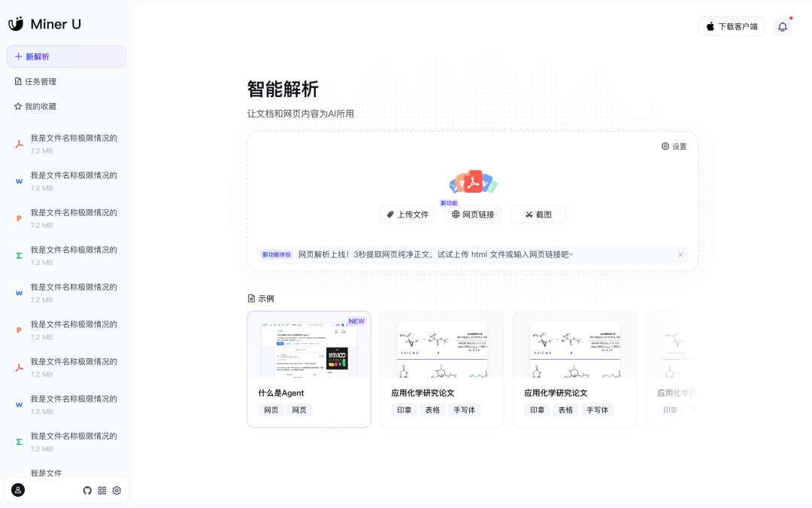Click the user avatar at bottom left
Viewport: 812px width, 508px height.
tap(19, 490)
